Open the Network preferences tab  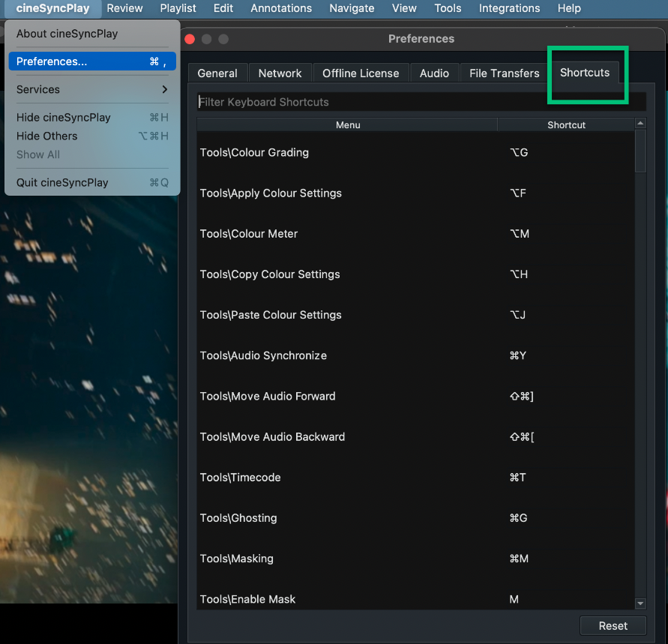tap(280, 73)
